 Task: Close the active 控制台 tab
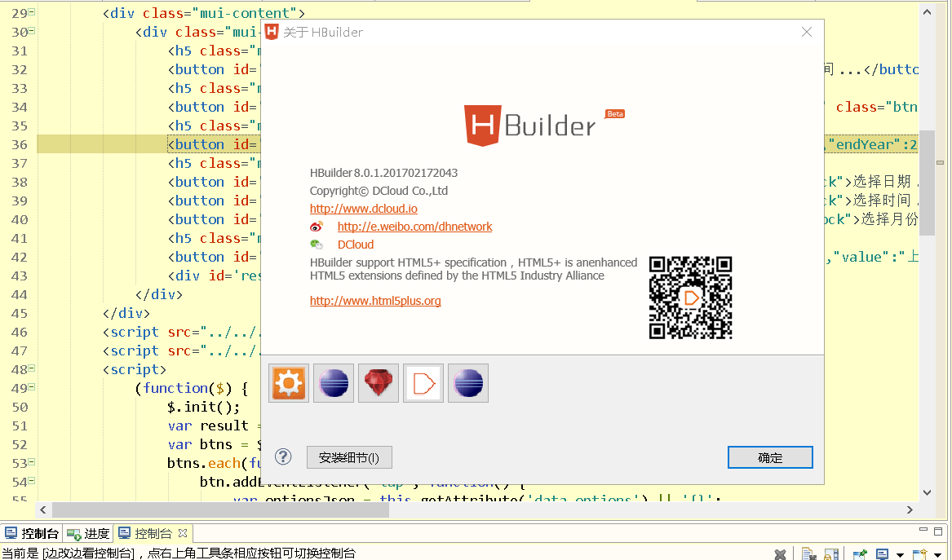(183, 534)
